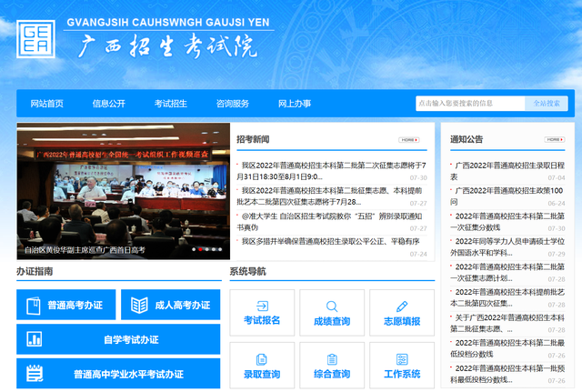This screenshot has width=582, height=392.
Task: Open notice 本科第二批第一次征集分数线
Action: (507, 222)
